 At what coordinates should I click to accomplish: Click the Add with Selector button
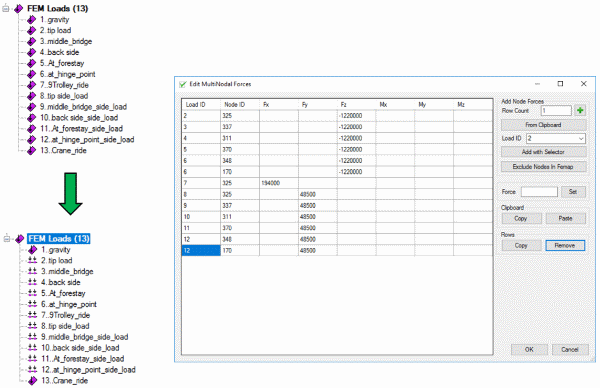(x=543, y=152)
